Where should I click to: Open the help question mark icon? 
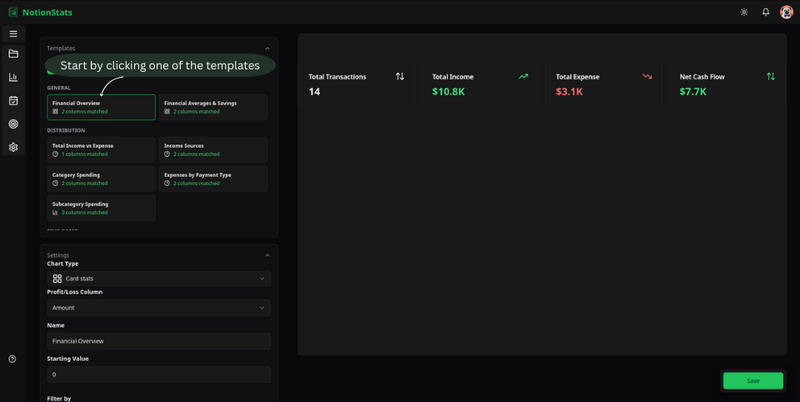pyautogui.click(x=12, y=359)
